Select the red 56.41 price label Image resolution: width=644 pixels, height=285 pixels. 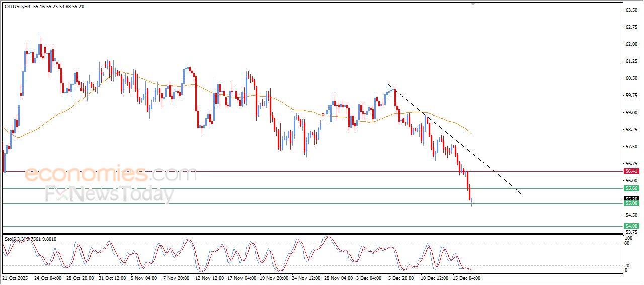click(631, 171)
